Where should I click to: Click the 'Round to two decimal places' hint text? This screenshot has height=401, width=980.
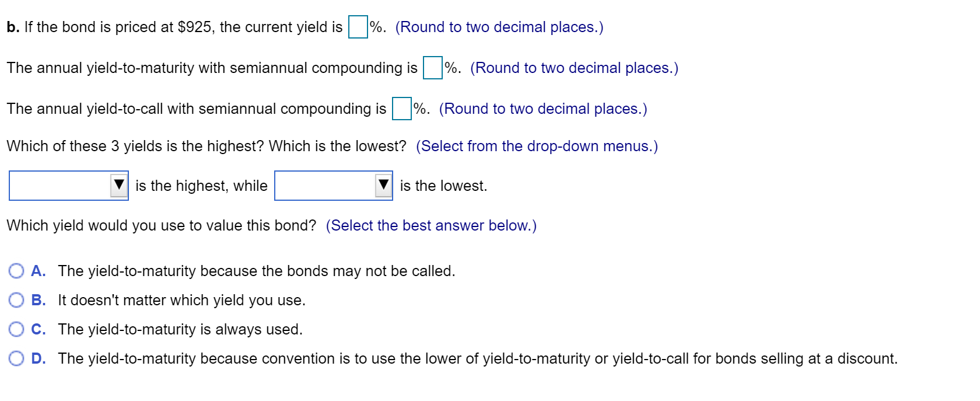click(x=499, y=26)
